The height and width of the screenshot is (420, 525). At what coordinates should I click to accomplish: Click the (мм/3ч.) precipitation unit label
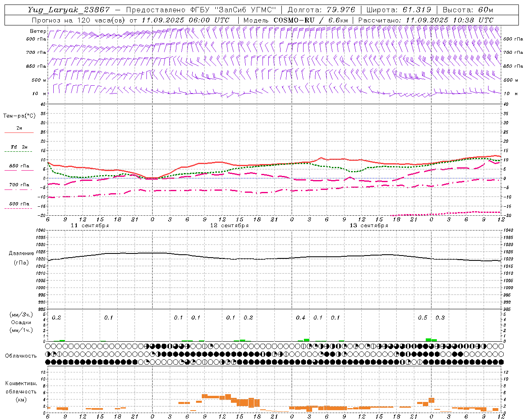coord(21,315)
